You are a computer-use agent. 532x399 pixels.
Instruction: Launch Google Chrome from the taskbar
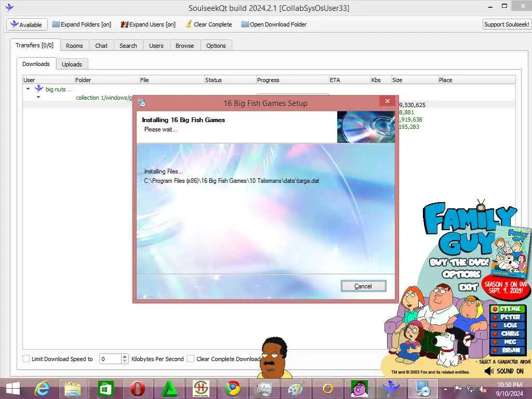(233, 389)
